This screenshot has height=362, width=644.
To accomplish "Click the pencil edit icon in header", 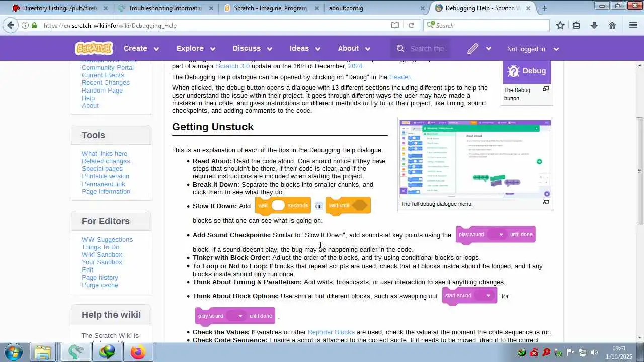I will click(x=472, y=48).
